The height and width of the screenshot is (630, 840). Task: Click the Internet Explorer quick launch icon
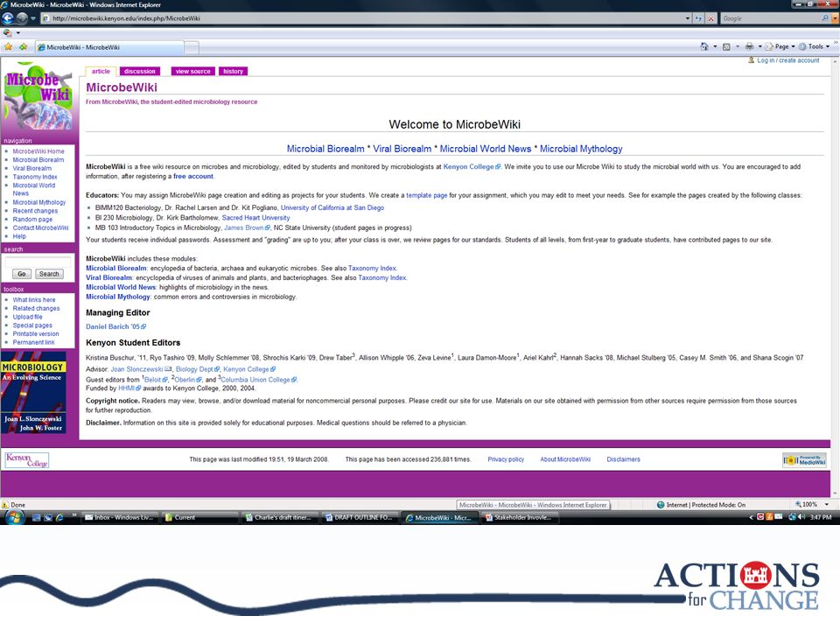click(x=59, y=517)
